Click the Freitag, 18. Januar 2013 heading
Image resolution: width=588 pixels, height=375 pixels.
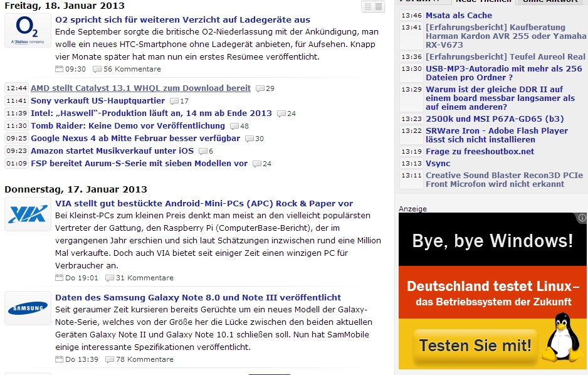click(65, 6)
